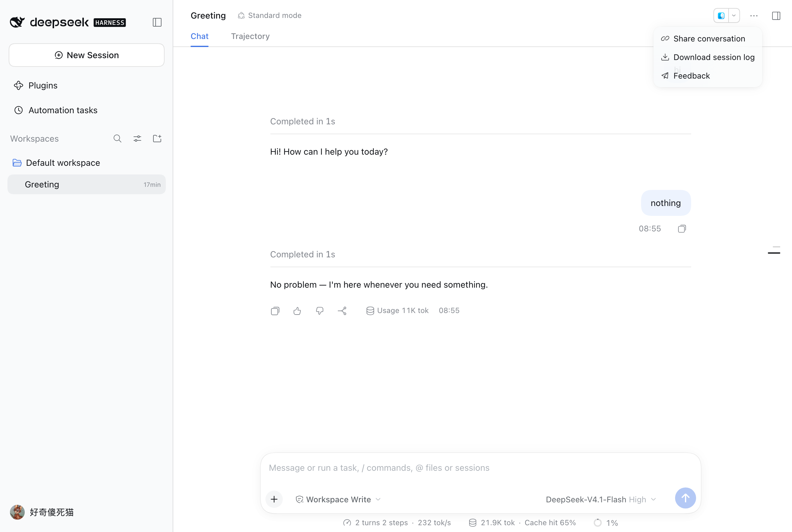Click Standard mode indicator
Screen dimensions: 792x532
point(269,15)
